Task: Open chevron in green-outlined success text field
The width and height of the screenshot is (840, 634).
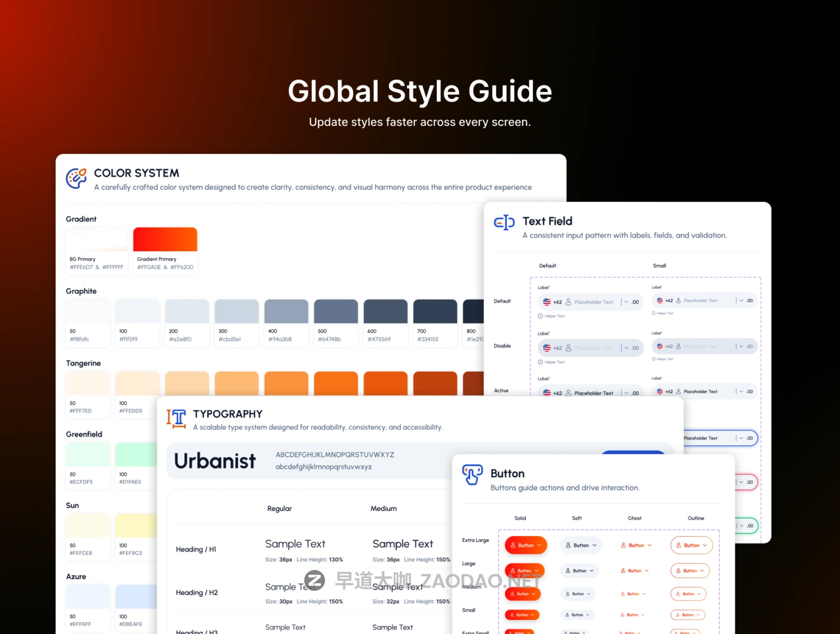Action: (741, 525)
